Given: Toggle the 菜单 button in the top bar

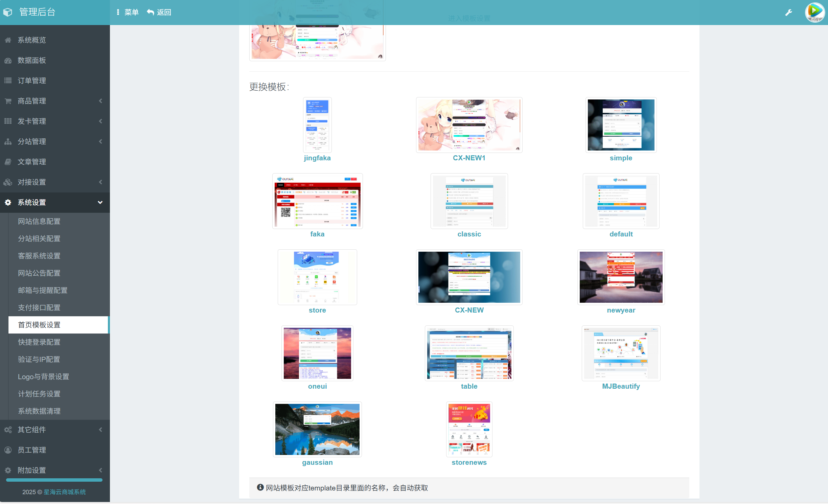Looking at the screenshot, I should coord(128,12).
